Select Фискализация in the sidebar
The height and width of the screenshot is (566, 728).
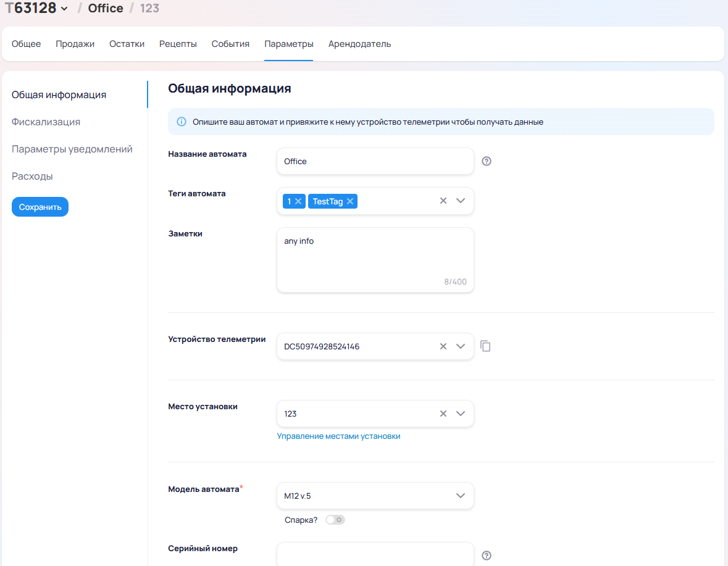(46, 122)
